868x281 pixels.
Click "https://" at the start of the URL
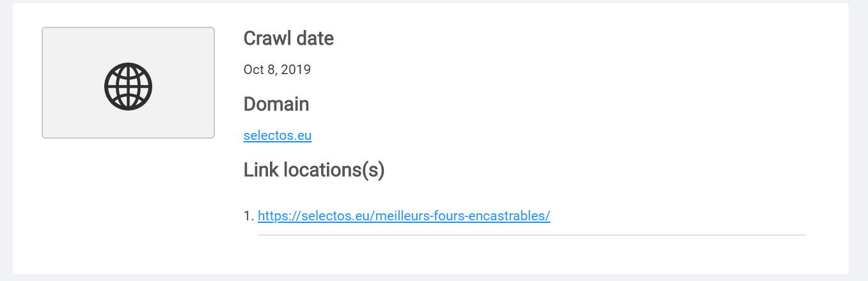coord(278,216)
